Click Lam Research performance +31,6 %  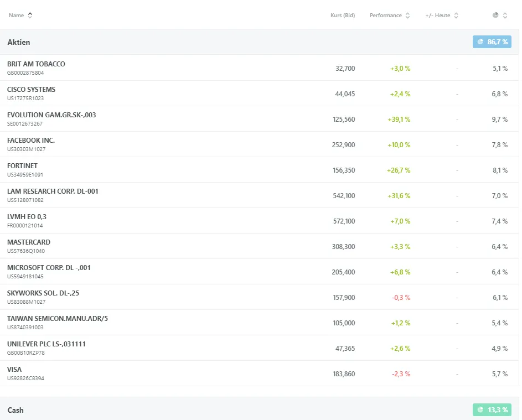[399, 196]
